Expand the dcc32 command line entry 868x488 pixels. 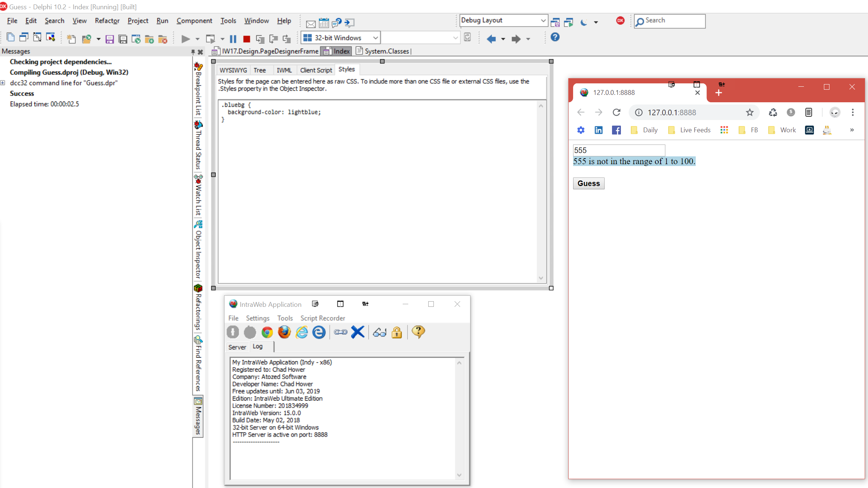pos(3,83)
